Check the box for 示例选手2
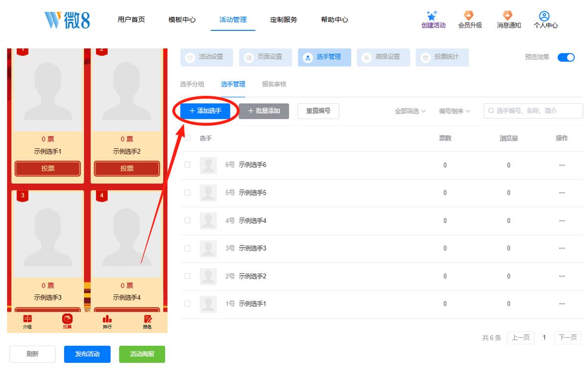 tap(187, 276)
